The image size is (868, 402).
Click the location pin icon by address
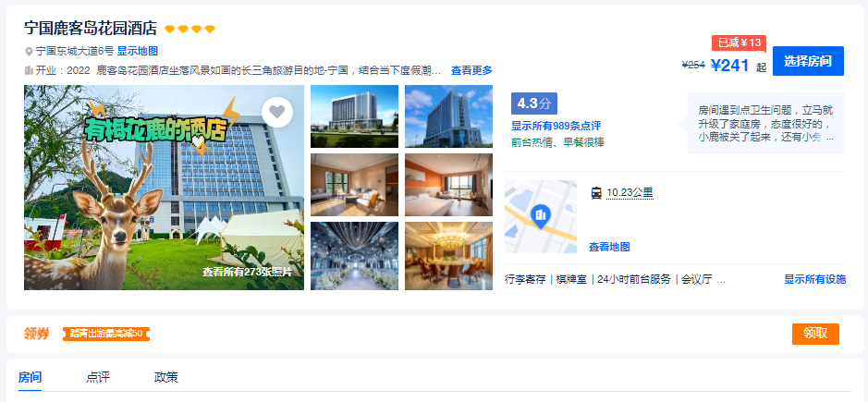pyautogui.click(x=29, y=52)
